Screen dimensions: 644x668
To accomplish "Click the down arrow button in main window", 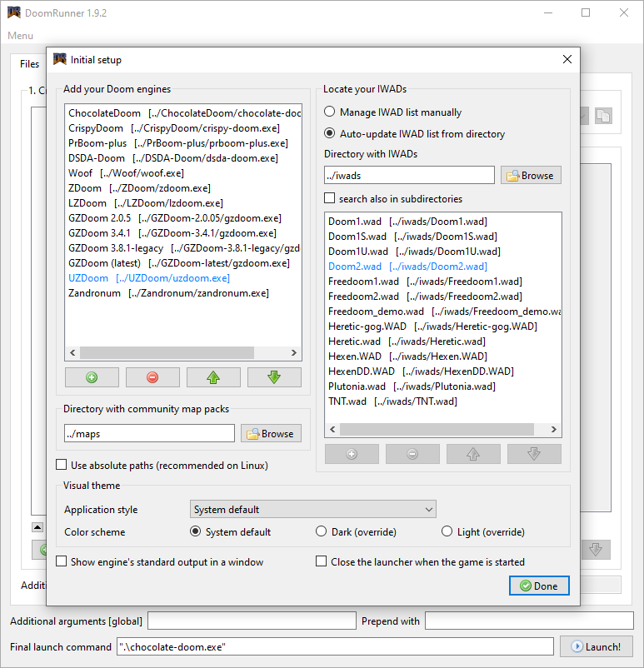I will [596, 550].
